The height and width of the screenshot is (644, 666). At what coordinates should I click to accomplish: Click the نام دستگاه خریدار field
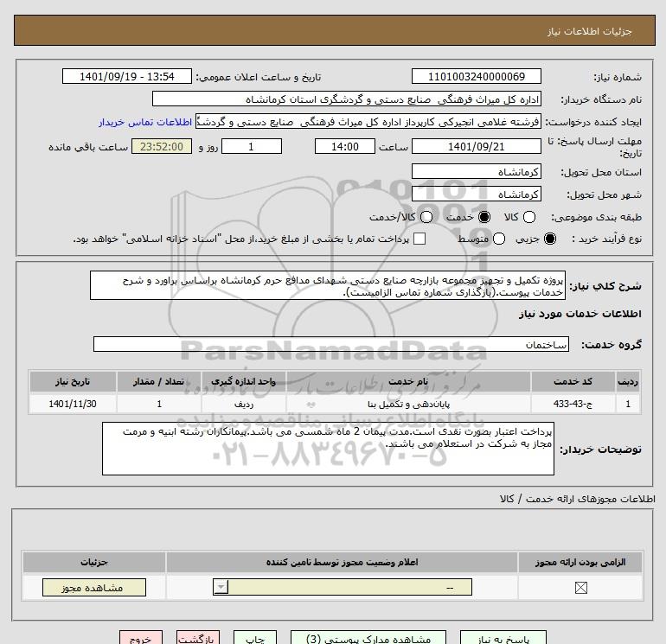[x=347, y=99]
